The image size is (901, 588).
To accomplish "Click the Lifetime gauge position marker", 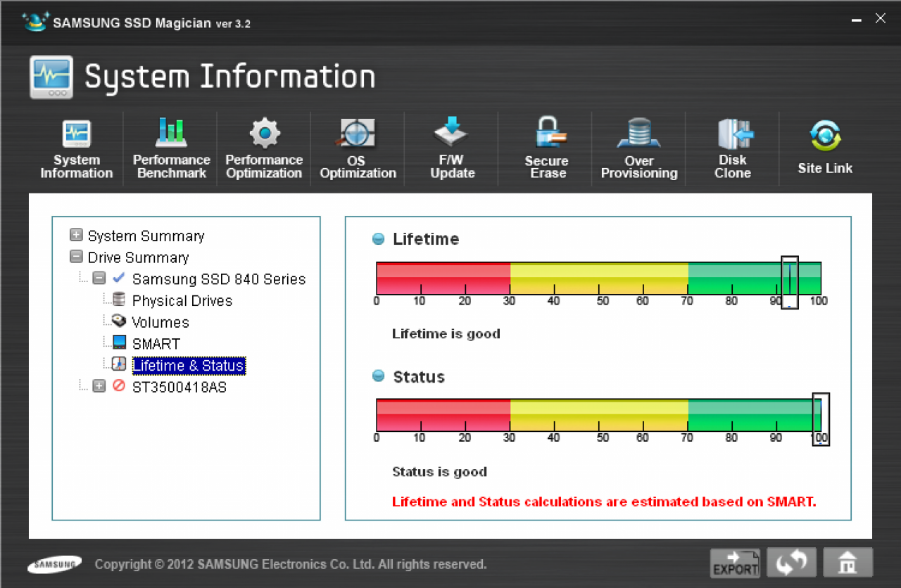I will tap(789, 282).
